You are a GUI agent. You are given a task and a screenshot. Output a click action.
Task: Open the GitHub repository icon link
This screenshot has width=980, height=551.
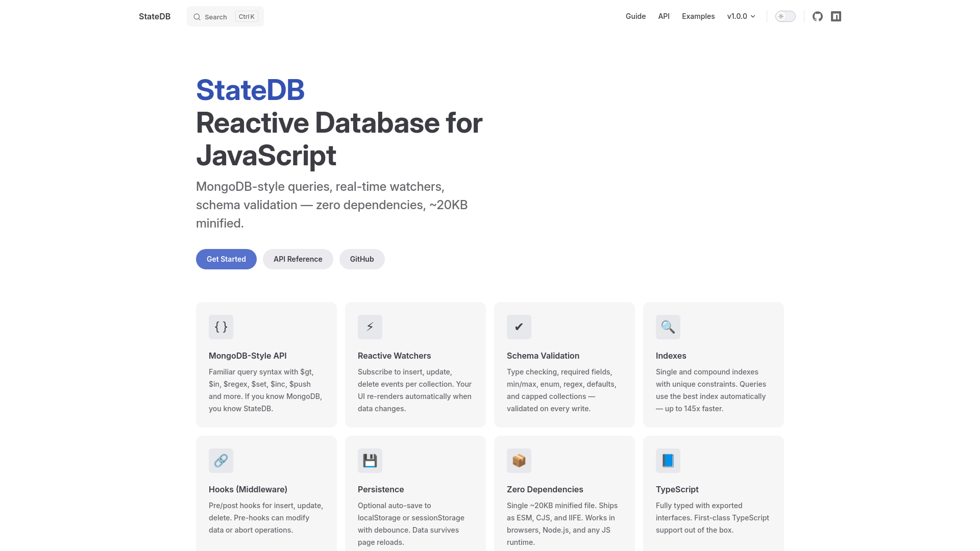(x=818, y=16)
